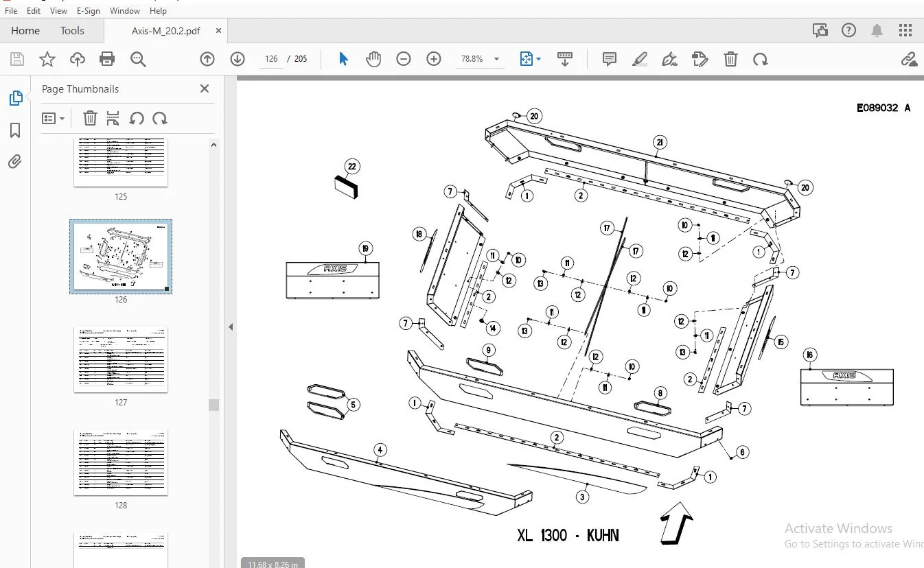This screenshot has width=924, height=568.
Task: Open the scrolling mode keyboard icon
Action: click(x=565, y=59)
